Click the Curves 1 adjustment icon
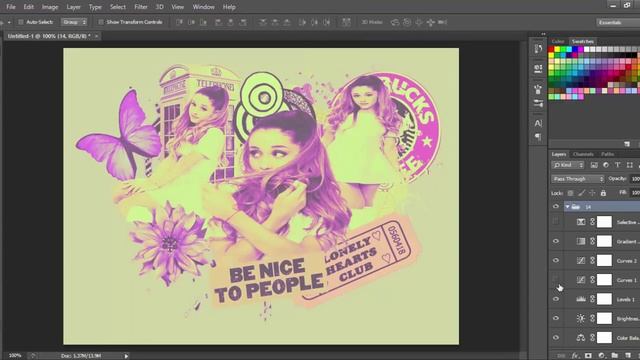The height and width of the screenshot is (360, 640). coord(581,280)
